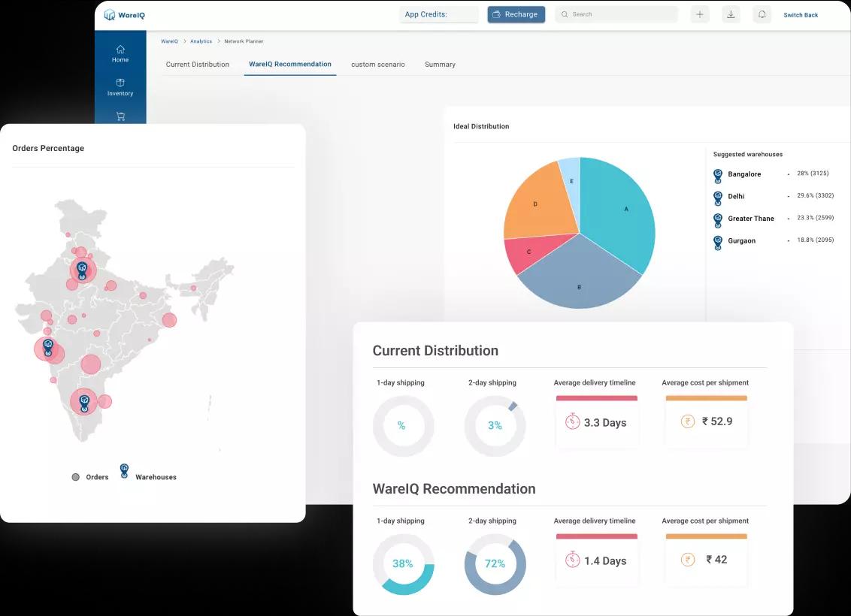Click the Search input field
Screen dimensions: 851x616
point(616,14)
